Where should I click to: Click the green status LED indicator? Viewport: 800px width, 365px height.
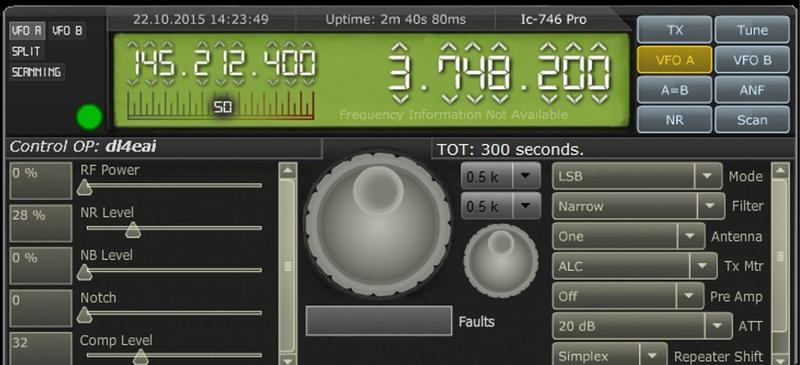tap(89, 117)
